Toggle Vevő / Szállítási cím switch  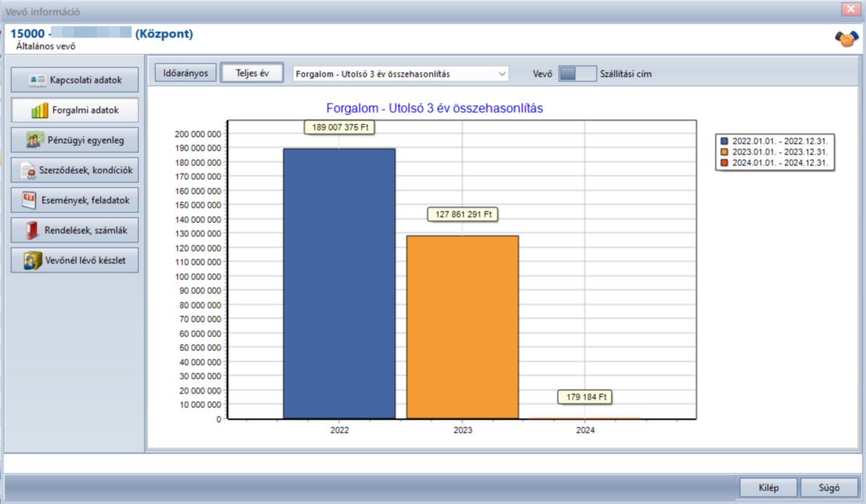click(x=577, y=73)
